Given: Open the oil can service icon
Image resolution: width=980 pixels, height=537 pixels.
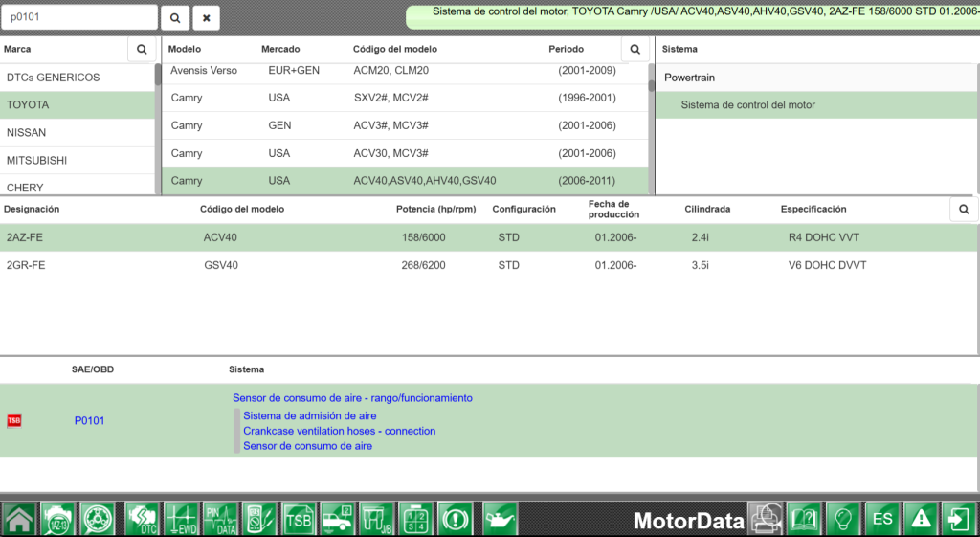Looking at the screenshot, I should (500, 519).
